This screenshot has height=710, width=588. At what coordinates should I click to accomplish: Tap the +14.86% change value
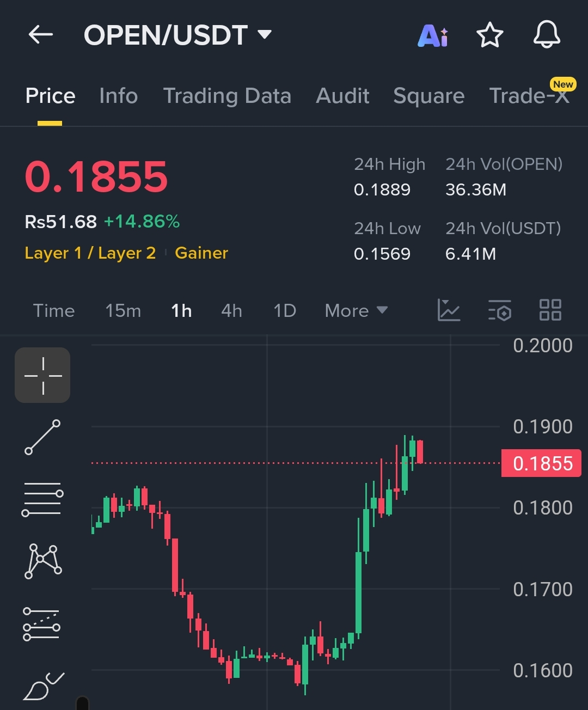(142, 222)
